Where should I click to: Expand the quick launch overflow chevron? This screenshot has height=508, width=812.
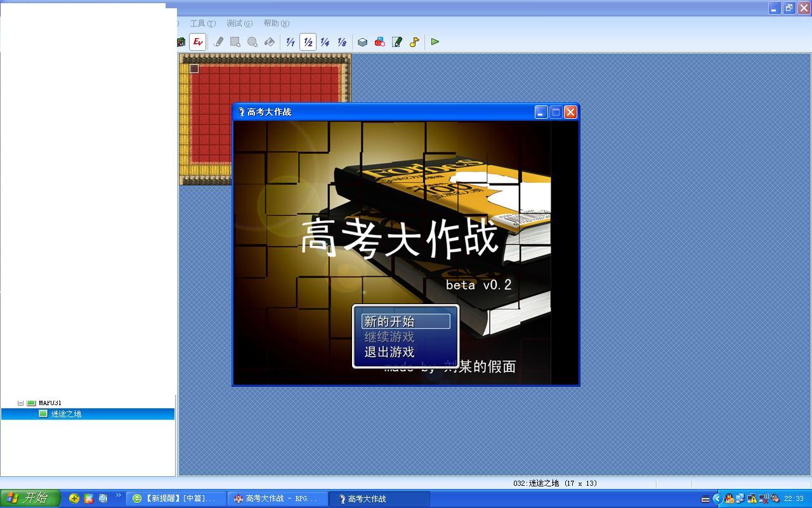point(118,495)
